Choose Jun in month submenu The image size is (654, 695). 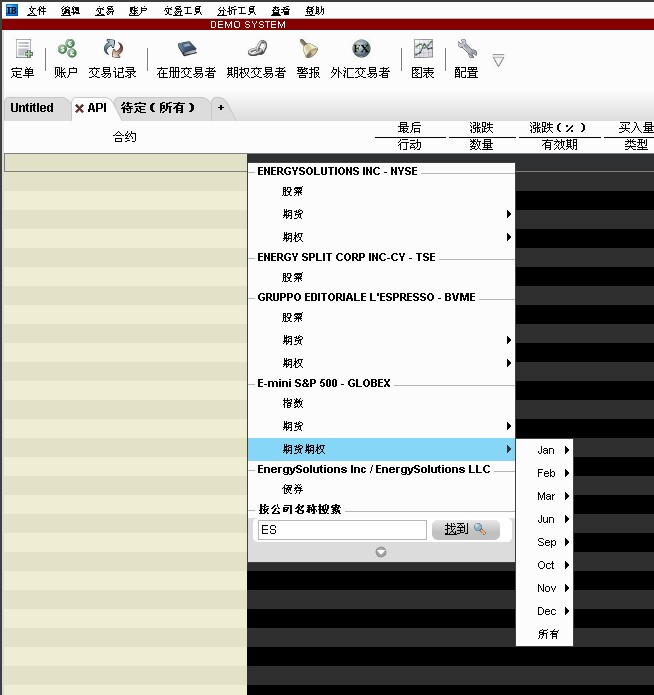pyautogui.click(x=544, y=519)
